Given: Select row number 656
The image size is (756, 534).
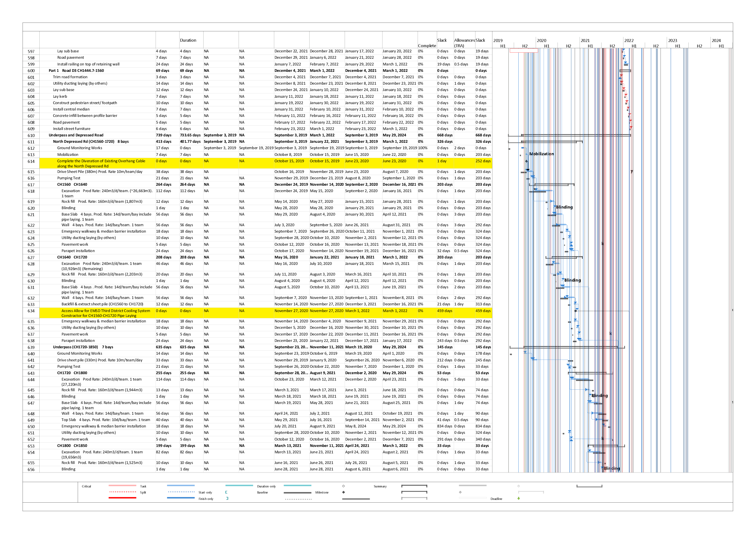Looking at the screenshot, I should [31, 470].
